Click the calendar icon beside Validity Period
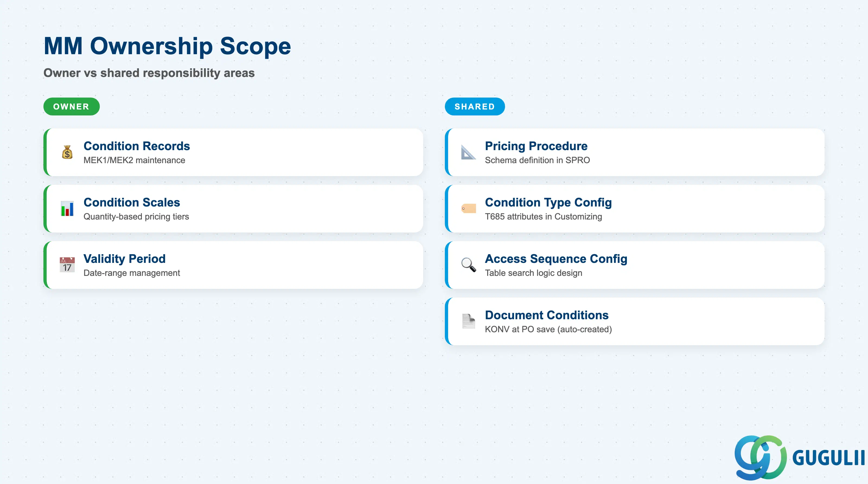 (67, 265)
